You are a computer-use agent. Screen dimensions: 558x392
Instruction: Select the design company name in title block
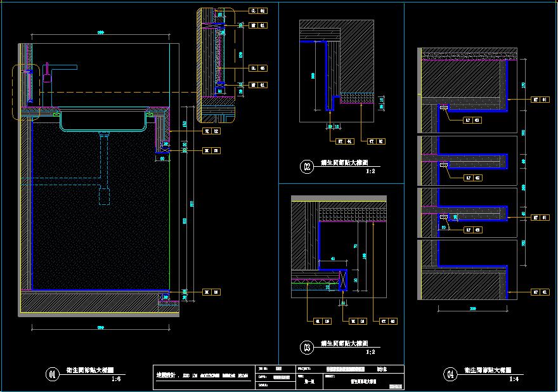(x=202, y=376)
